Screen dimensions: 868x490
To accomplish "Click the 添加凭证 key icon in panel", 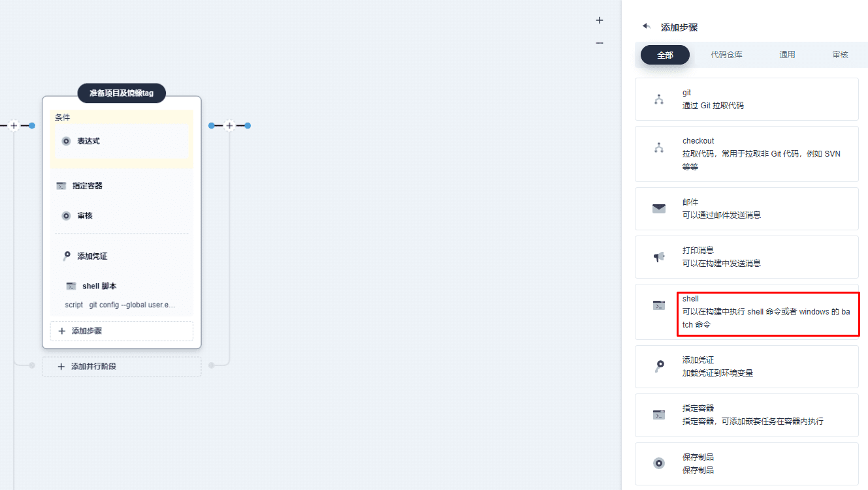I will [659, 367].
